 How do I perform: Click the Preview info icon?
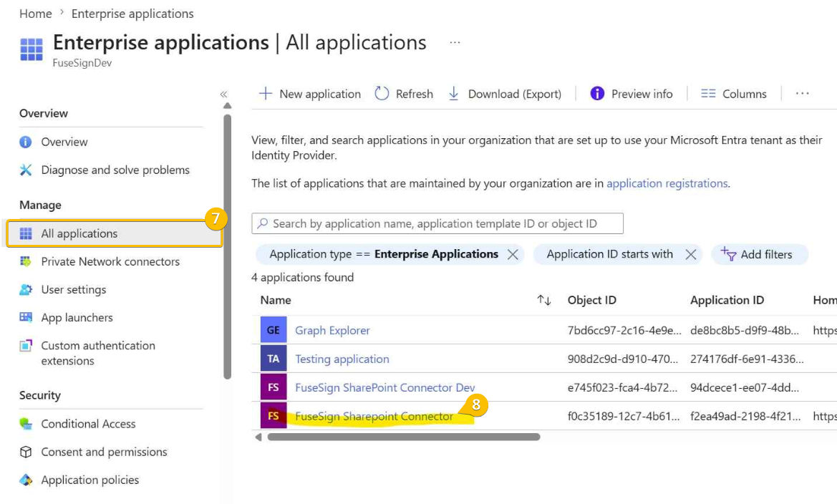[597, 94]
